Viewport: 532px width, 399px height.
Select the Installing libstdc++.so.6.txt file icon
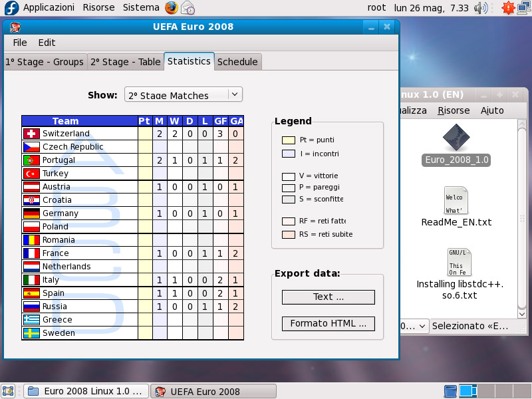(x=460, y=262)
